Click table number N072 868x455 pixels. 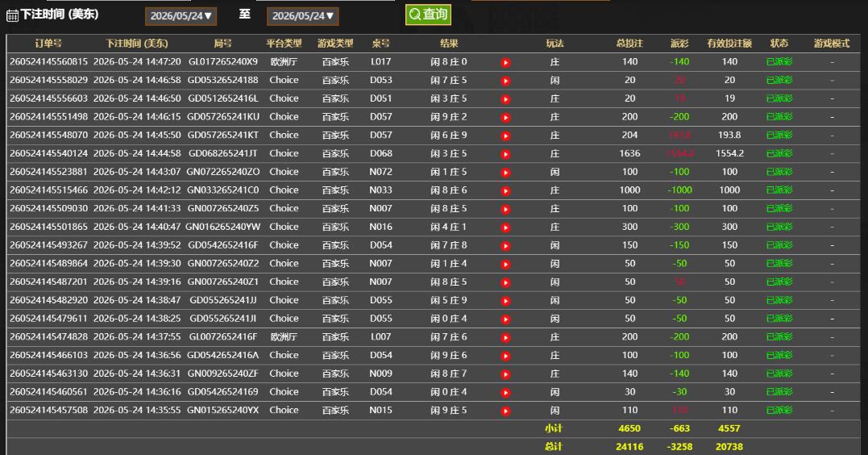pyautogui.click(x=381, y=171)
